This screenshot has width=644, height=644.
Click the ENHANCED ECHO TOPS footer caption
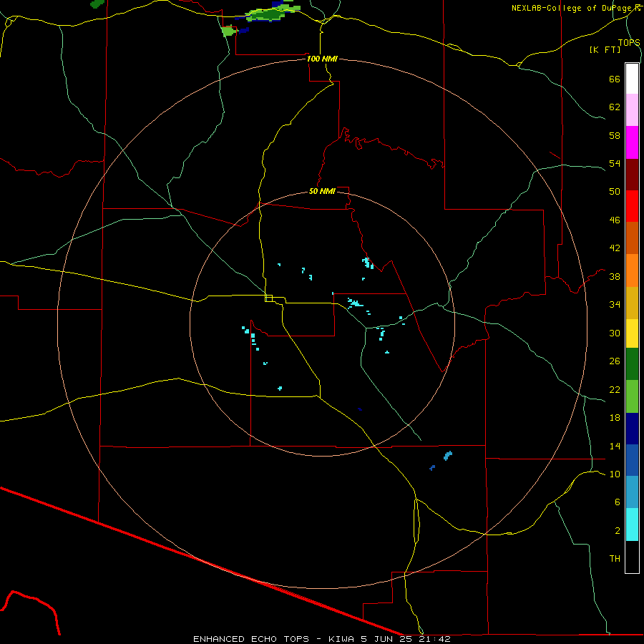[322, 639]
